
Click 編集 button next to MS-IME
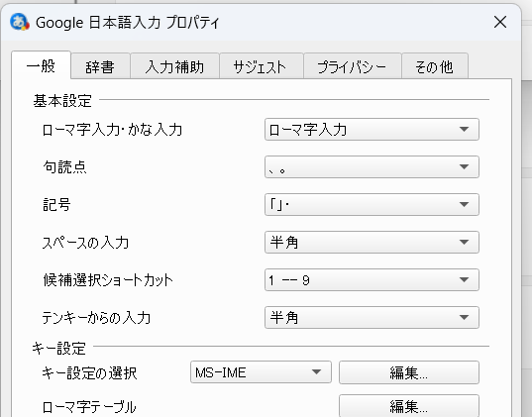click(409, 372)
